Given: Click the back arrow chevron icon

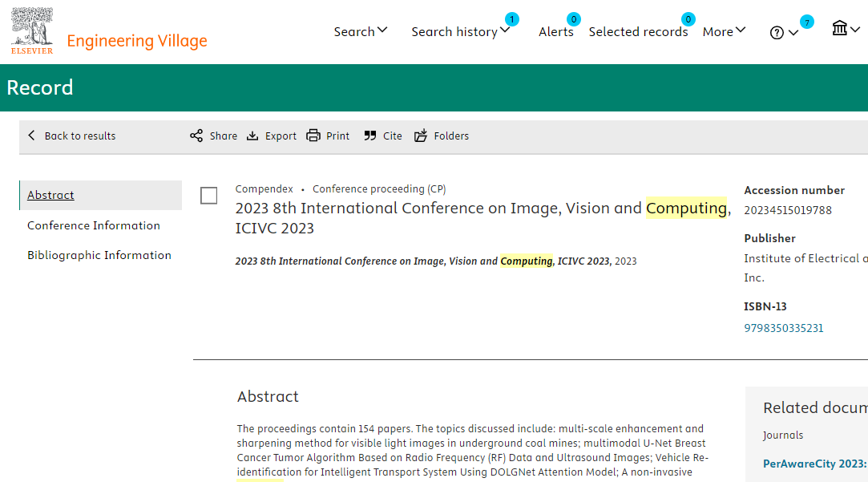Looking at the screenshot, I should (31, 136).
